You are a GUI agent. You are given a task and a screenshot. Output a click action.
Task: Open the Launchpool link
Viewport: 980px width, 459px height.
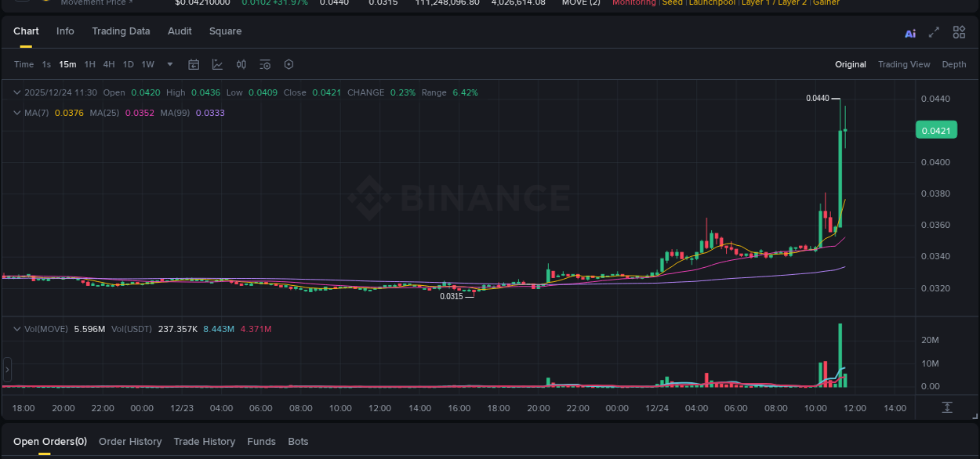pos(712,2)
